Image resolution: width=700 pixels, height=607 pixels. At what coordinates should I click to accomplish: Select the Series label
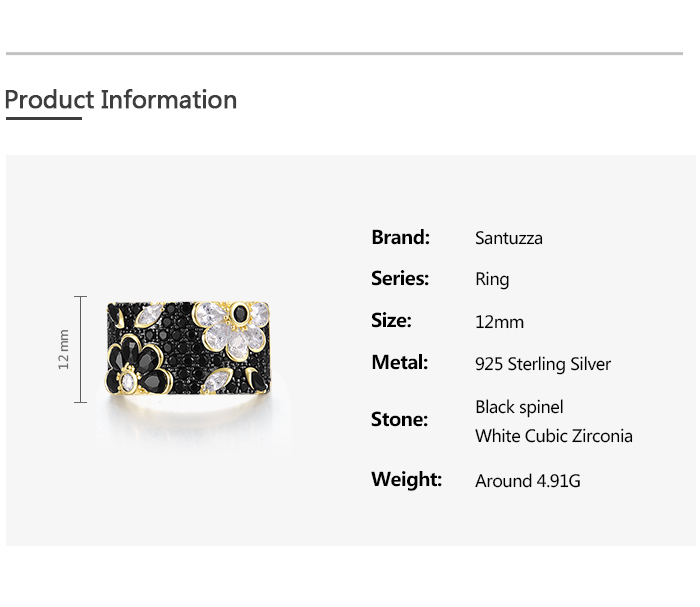[x=400, y=279]
